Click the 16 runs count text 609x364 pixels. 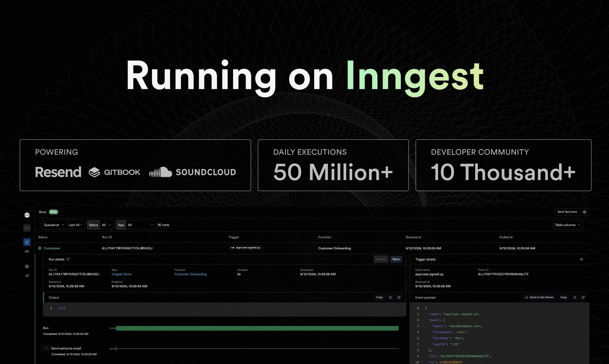tap(163, 225)
